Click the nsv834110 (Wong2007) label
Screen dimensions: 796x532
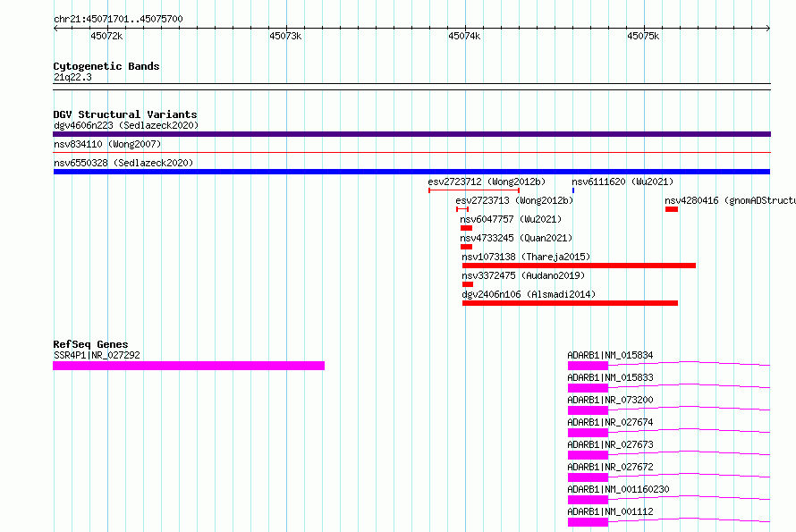click(x=107, y=144)
